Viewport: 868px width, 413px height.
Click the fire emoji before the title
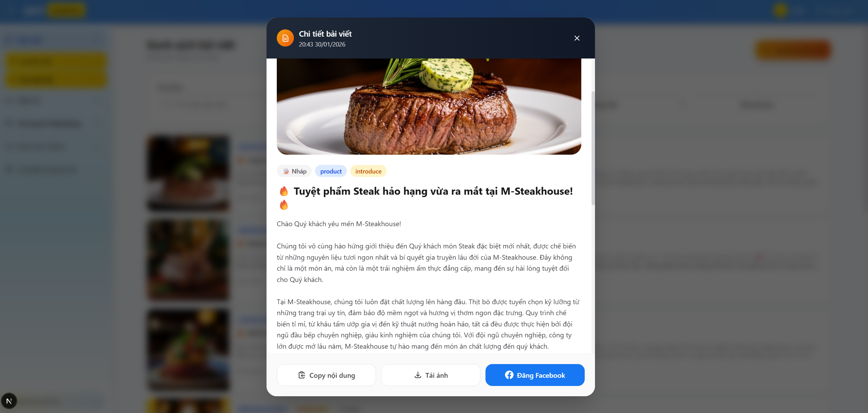coord(284,191)
